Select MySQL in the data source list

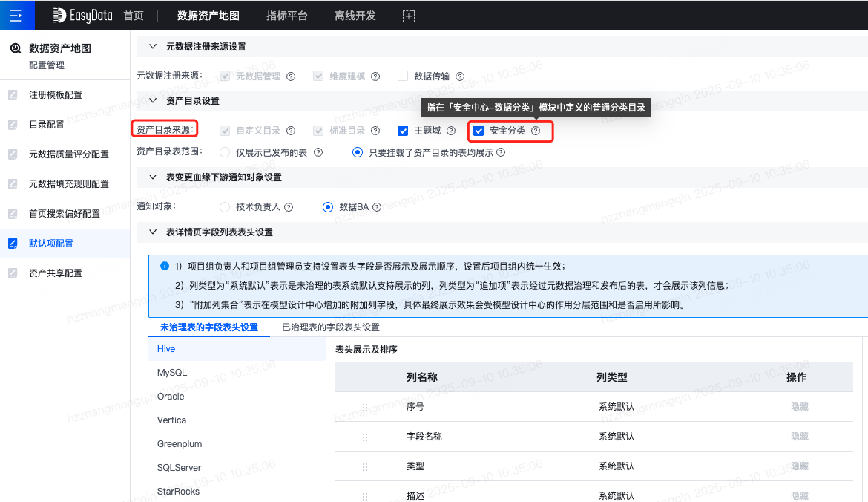click(x=172, y=372)
